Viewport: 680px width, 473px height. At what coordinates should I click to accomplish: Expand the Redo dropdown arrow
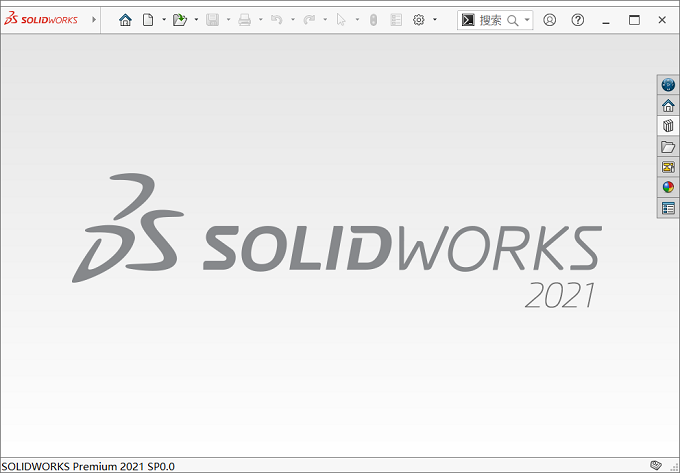coord(325,20)
